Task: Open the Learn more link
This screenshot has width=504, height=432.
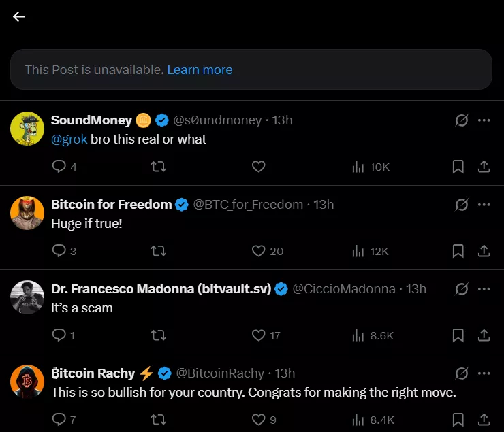Action: pos(200,69)
